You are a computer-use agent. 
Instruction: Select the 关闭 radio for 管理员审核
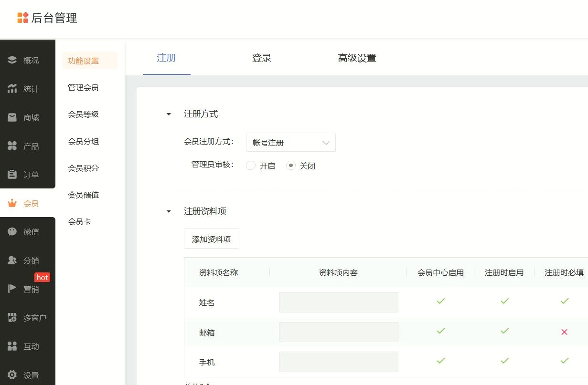[x=291, y=166]
